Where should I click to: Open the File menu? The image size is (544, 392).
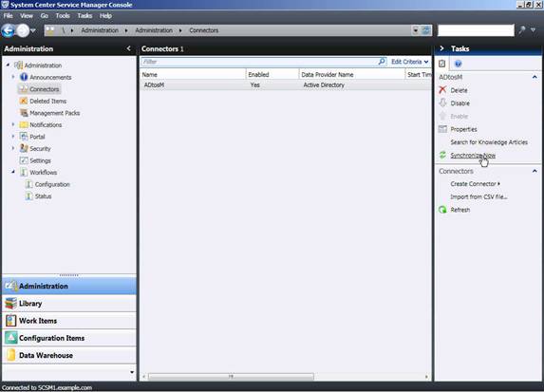point(8,15)
